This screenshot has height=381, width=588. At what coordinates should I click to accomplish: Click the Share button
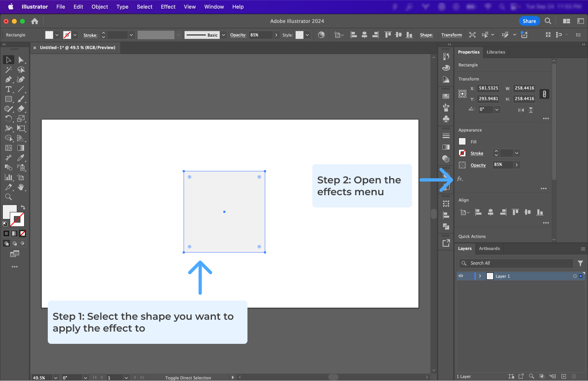click(x=529, y=21)
